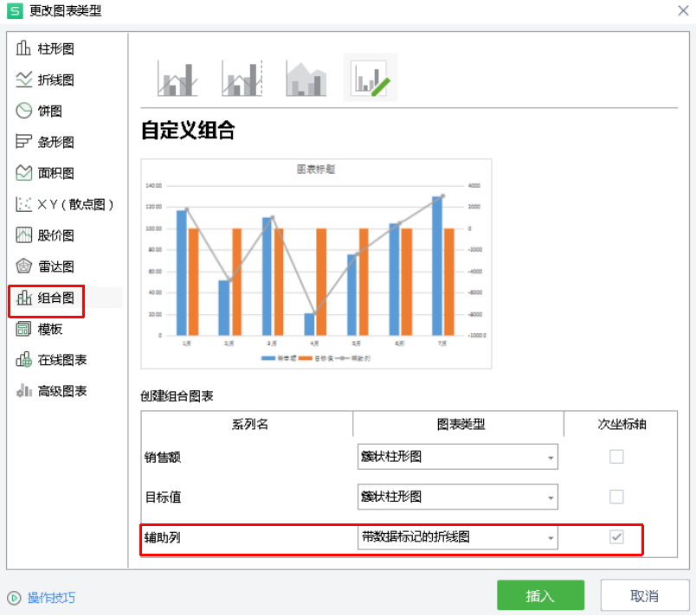Select the 条形图 bar chart icon
Image resolution: width=696 pixels, height=616 pixels.
(x=23, y=142)
